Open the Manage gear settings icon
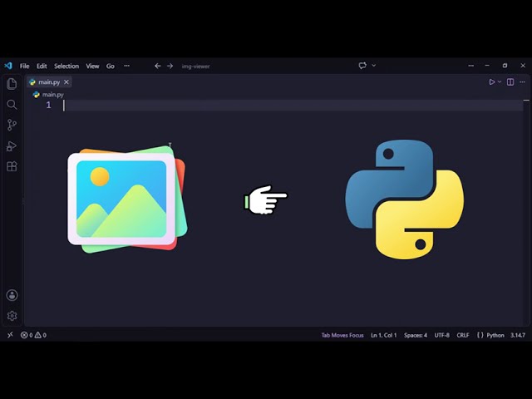Screen dimensions: 532x399 point(12,316)
